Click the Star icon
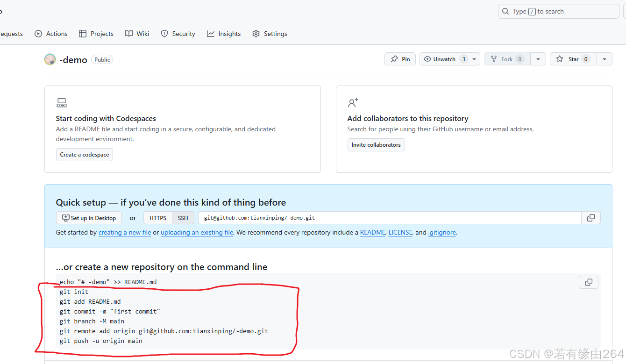626x364 pixels. click(x=560, y=59)
